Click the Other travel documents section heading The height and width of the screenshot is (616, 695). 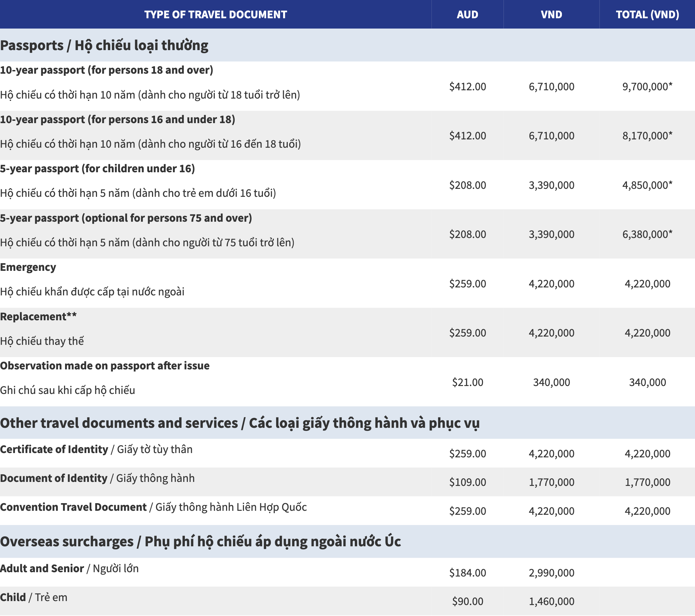(x=239, y=423)
